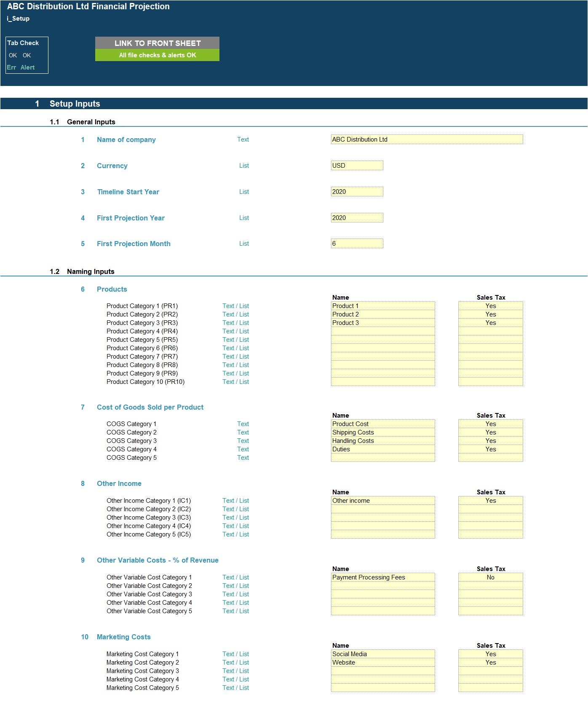Open the Timeline Start Year list cell
The height and width of the screenshot is (708, 588).
click(357, 192)
